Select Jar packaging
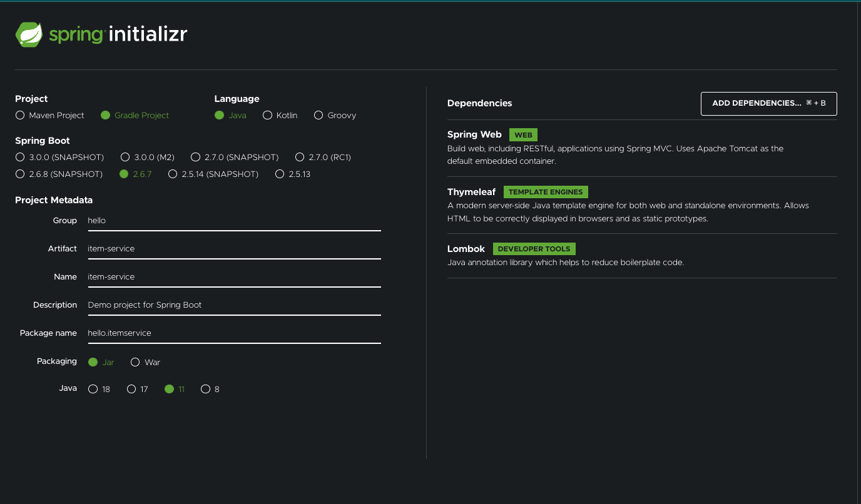 click(93, 362)
